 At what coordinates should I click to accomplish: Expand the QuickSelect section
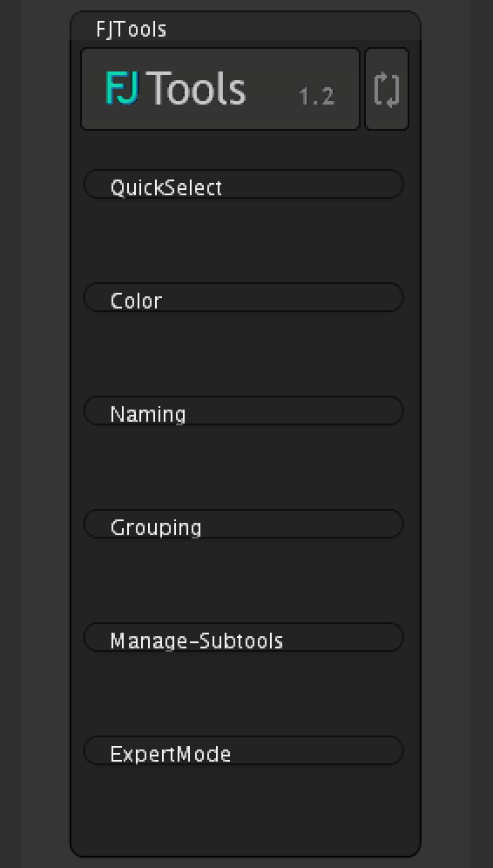click(x=244, y=184)
